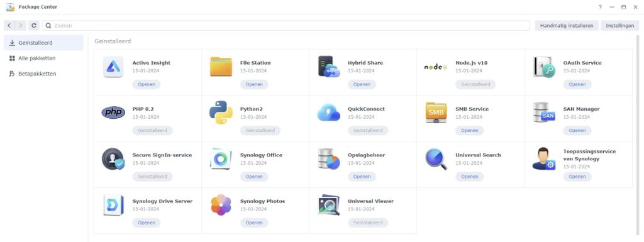Open Betapakketten in the sidebar
Screen dimensions: 644x242
[x=43, y=74]
